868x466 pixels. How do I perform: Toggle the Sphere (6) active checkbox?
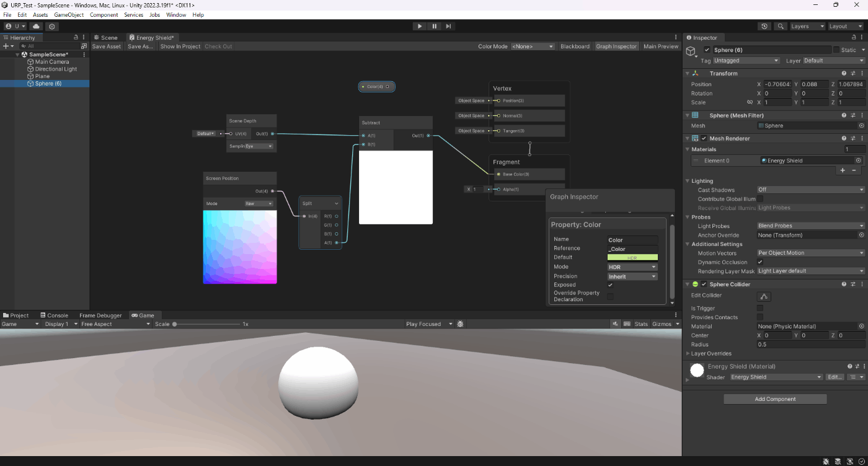(x=707, y=50)
